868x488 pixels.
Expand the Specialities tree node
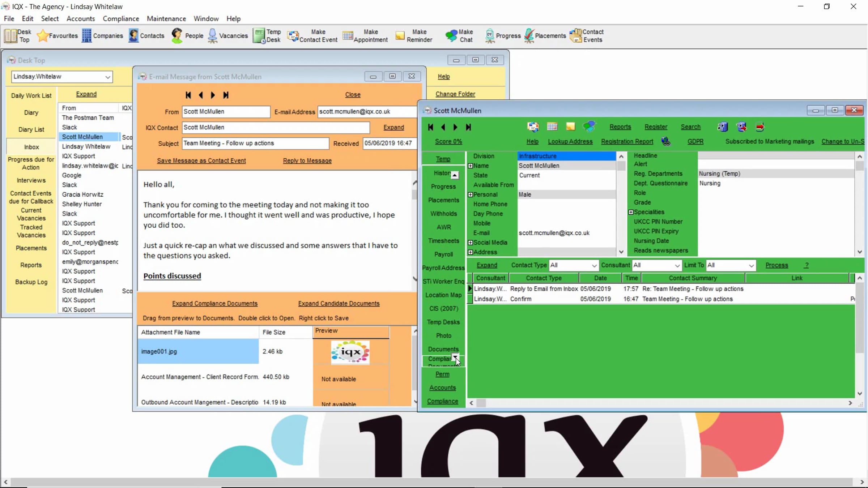coord(631,212)
